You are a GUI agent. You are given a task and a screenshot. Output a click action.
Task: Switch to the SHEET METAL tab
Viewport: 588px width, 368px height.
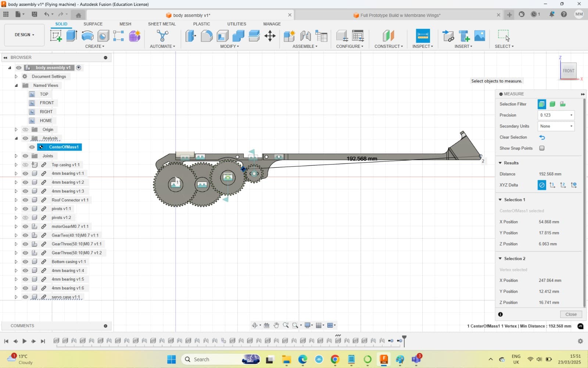162,24
